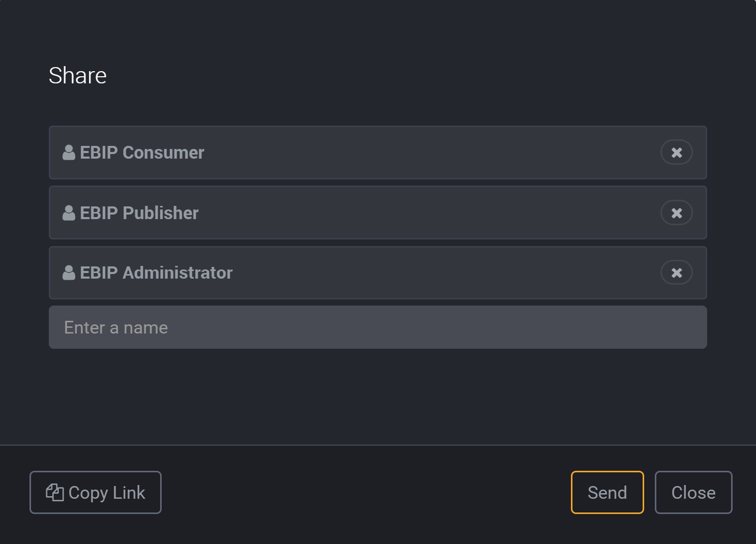Select the EBIP Publisher recipient text
The image size is (756, 544).
tap(139, 213)
